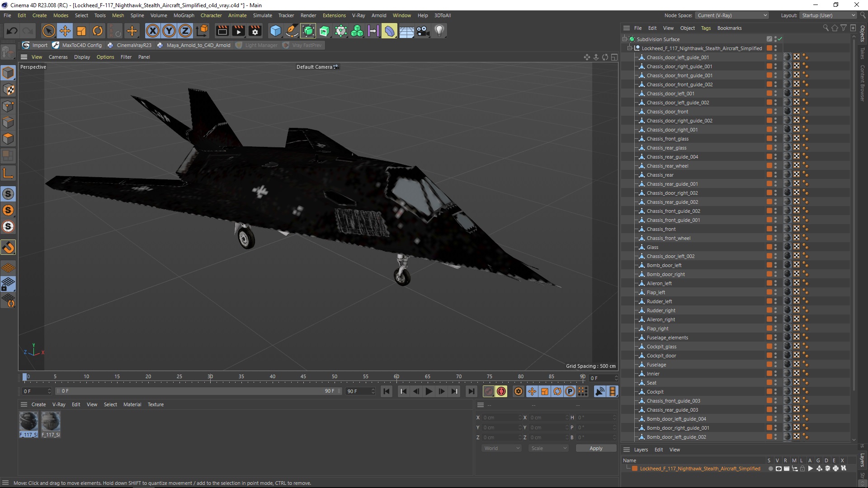Click MaxToC4D Config button

tap(77, 45)
